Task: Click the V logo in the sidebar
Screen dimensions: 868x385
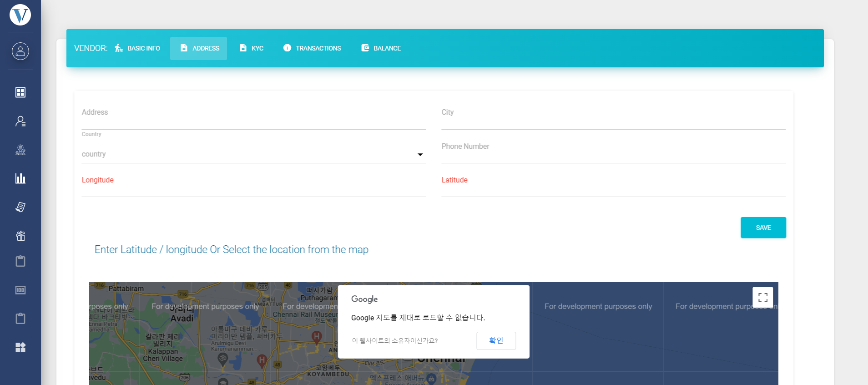Action: coord(20,15)
